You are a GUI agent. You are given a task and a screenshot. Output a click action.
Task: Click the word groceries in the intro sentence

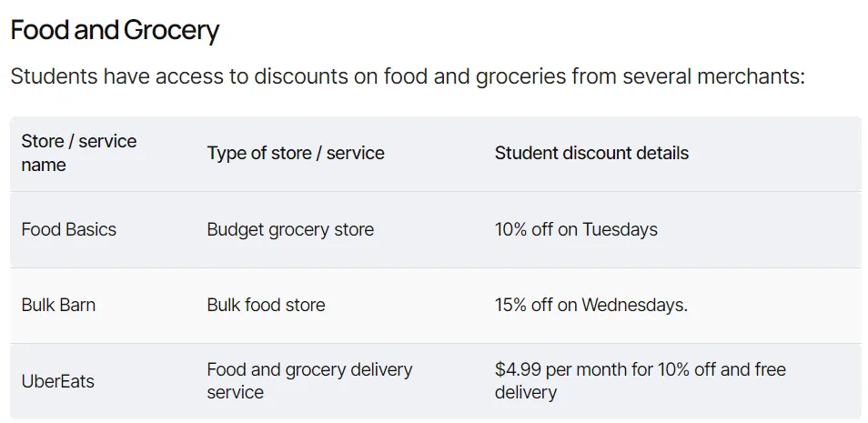(x=520, y=76)
